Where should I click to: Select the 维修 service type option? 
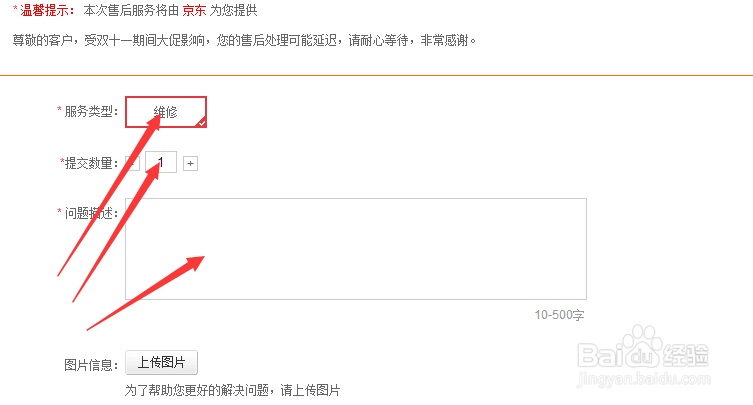[x=166, y=112]
